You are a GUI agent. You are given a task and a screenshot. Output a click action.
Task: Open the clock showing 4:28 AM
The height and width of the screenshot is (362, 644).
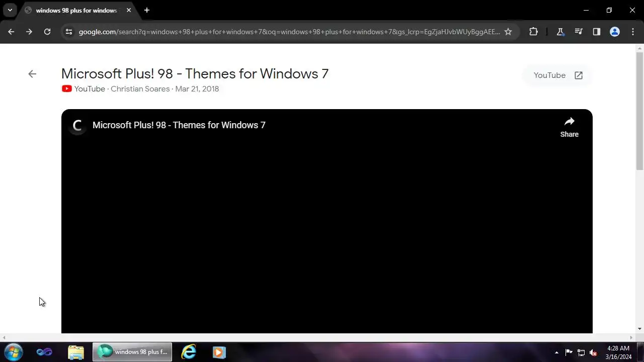coord(618,352)
